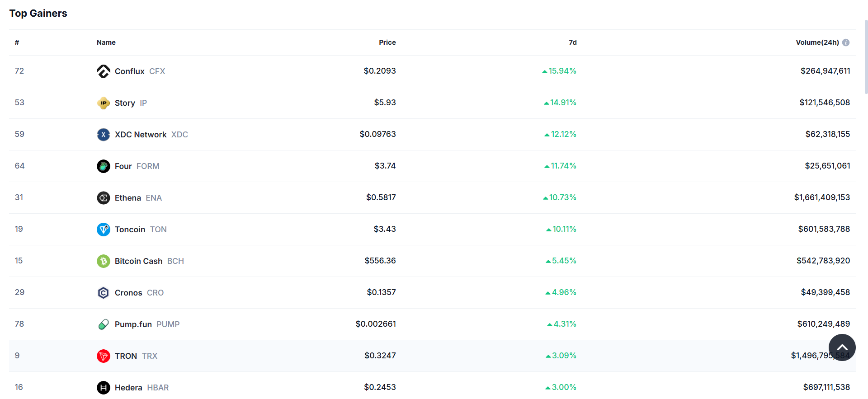Screen dimensions: 868x399
Task: Open the XDC Network coin link
Action: coord(141,135)
